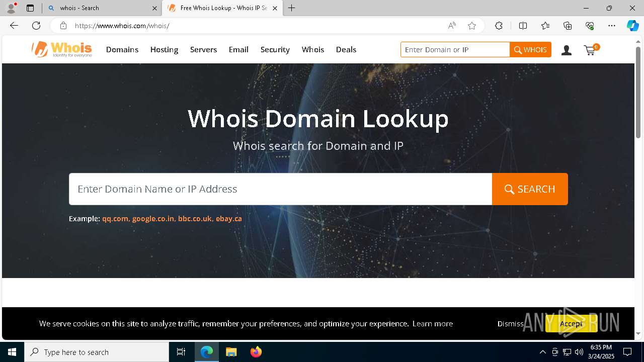Open the tab actions menu icon
The width and height of the screenshot is (644, 362).
[x=30, y=8]
